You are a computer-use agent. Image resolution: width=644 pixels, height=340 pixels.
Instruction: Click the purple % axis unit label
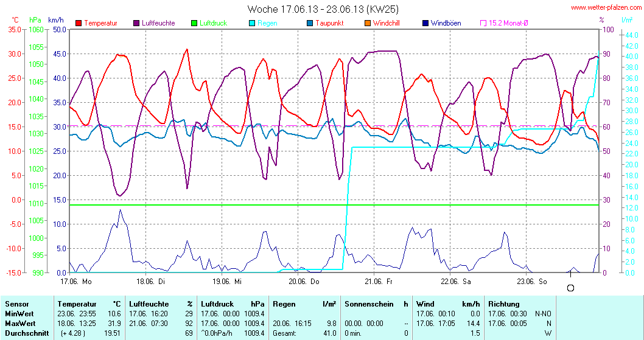tap(602, 19)
